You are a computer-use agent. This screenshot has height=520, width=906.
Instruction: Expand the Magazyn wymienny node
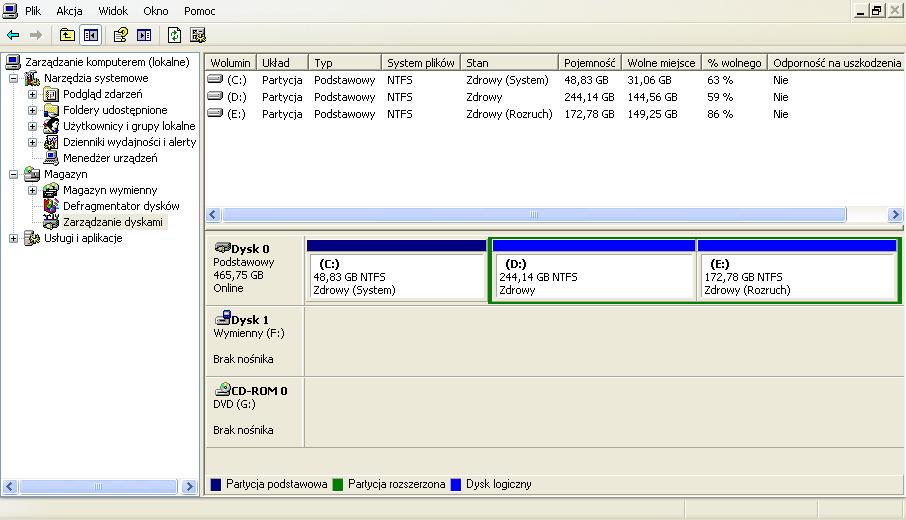pyautogui.click(x=32, y=190)
